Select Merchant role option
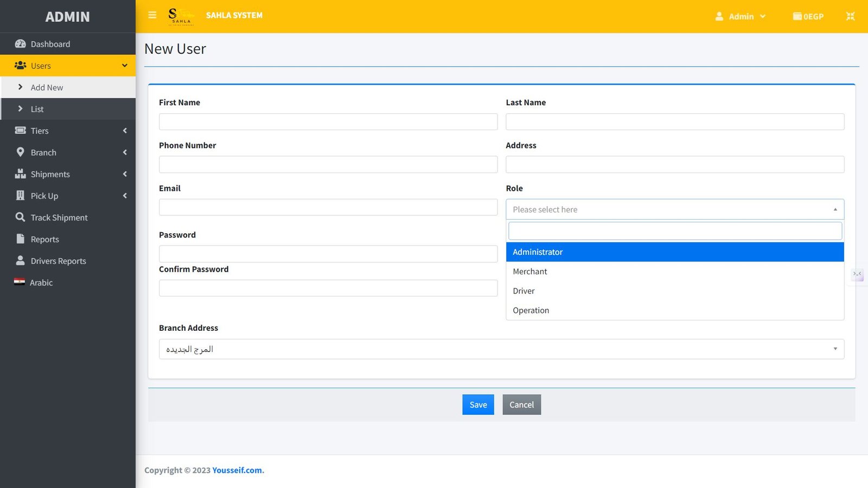The height and width of the screenshot is (488, 868). 675,272
